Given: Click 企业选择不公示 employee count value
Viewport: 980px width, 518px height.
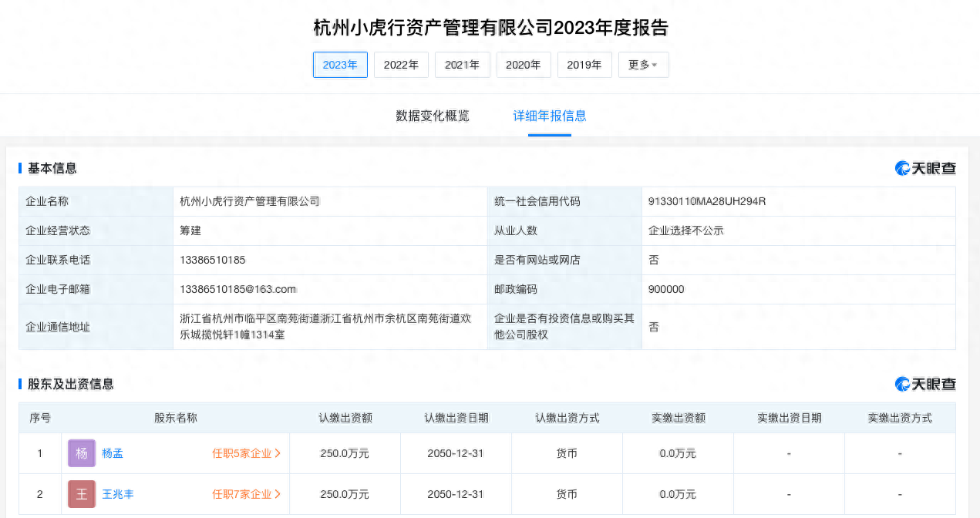Looking at the screenshot, I should pos(686,230).
